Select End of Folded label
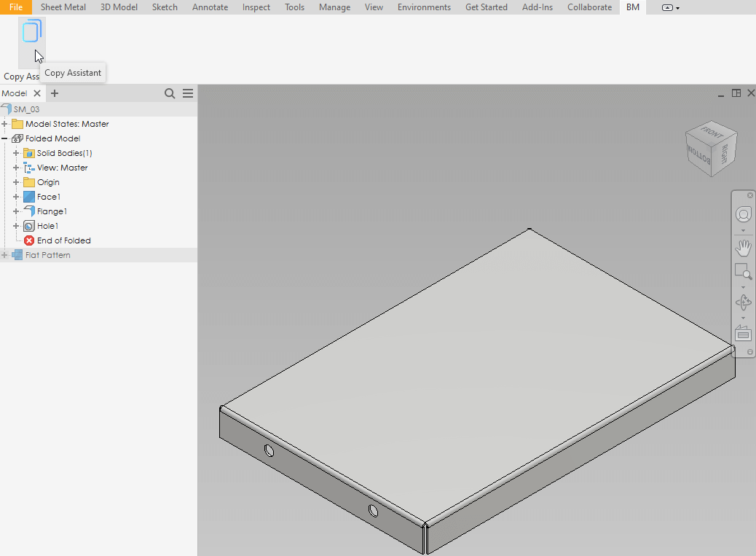 point(63,240)
